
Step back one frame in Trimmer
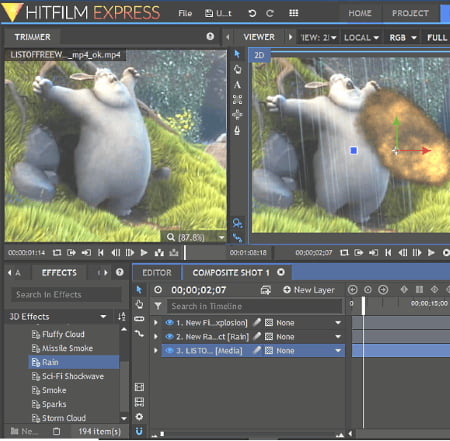116,253
